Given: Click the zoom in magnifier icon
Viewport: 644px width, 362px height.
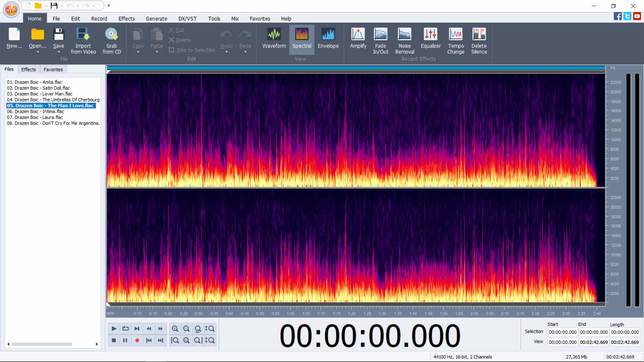Looking at the screenshot, I should (175, 328).
